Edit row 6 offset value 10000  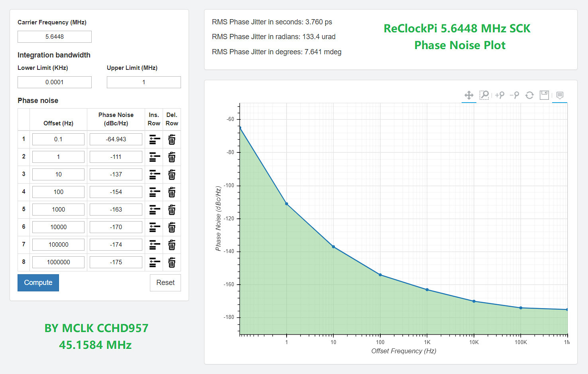pyautogui.click(x=58, y=227)
